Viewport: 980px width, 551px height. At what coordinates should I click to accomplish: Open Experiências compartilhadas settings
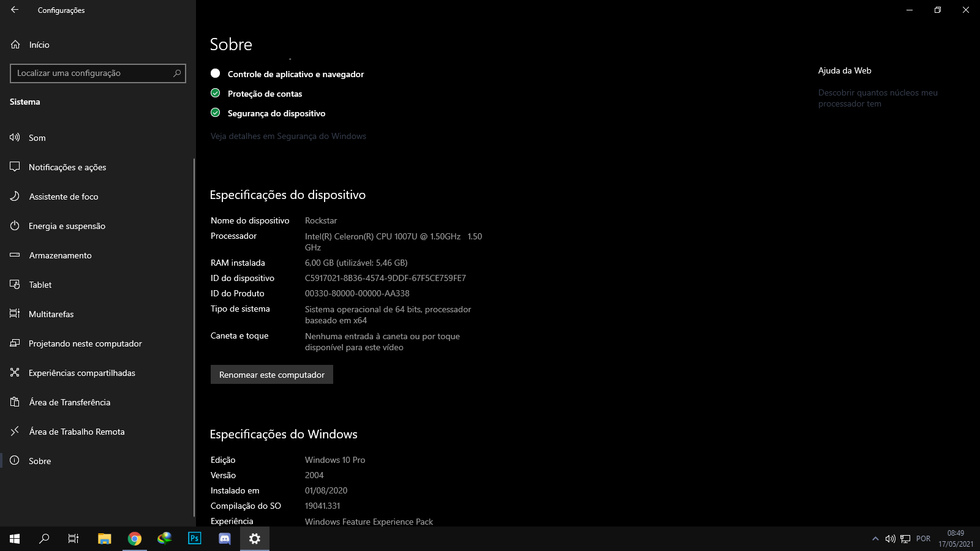pos(98,373)
